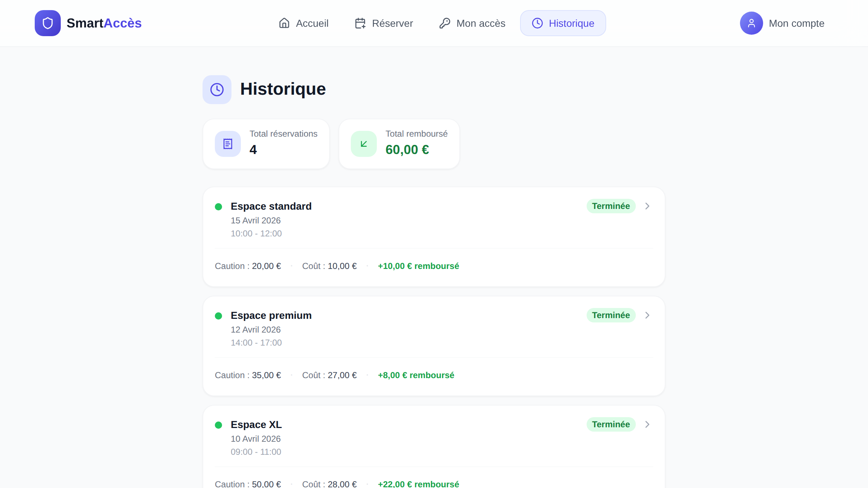Image resolution: width=868 pixels, height=488 pixels.
Task: Click the date 12 Avril 2026
Action: 256,330
